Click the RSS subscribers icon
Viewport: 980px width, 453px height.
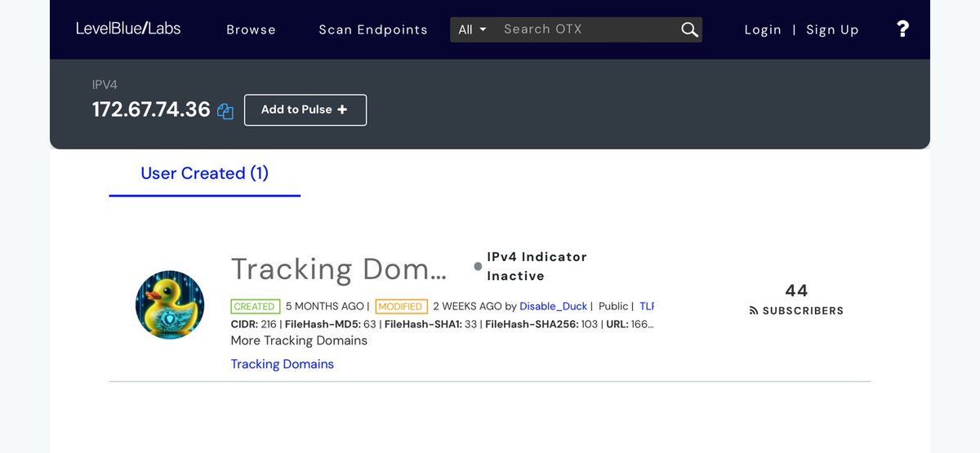click(x=754, y=311)
